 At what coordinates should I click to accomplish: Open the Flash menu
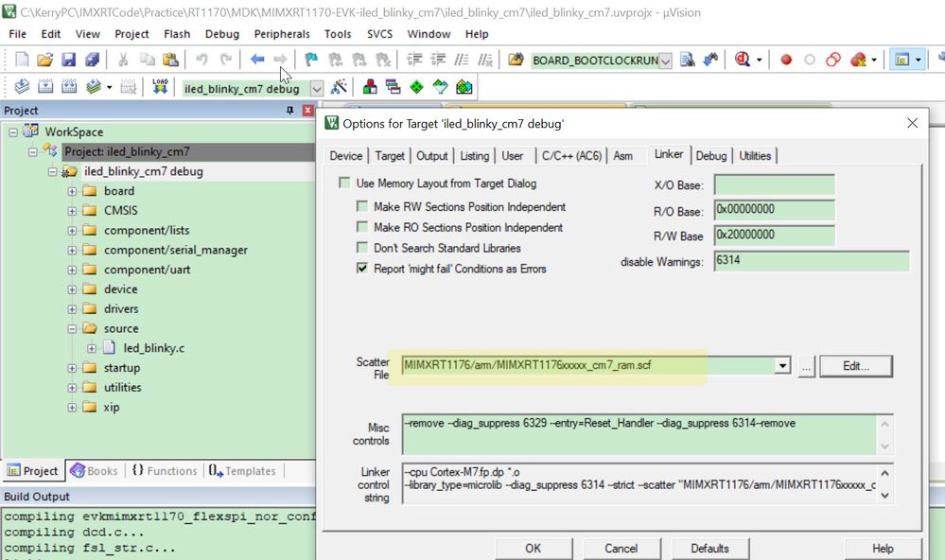click(x=177, y=34)
